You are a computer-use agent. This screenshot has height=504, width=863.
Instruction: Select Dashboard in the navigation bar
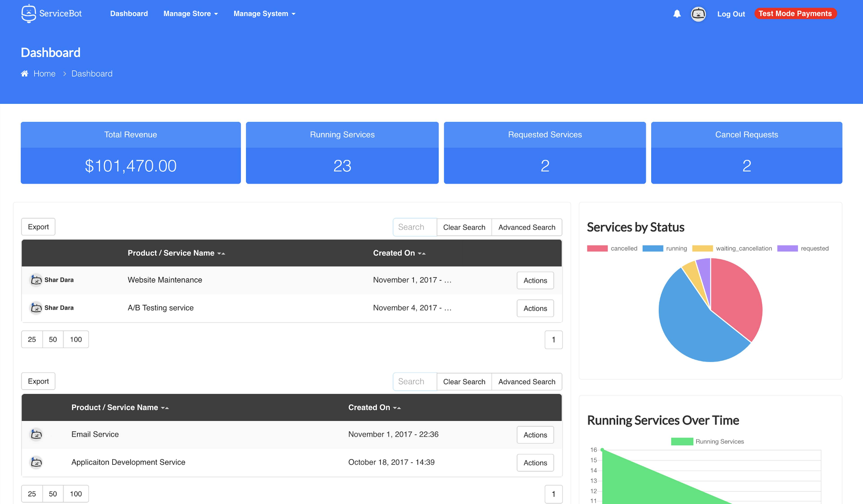click(x=129, y=14)
